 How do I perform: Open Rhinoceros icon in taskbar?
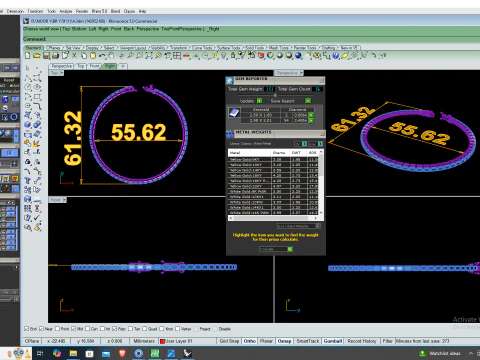(187, 353)
